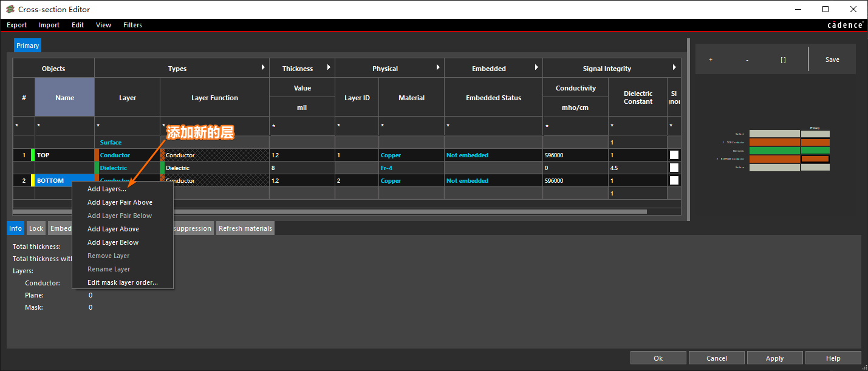The height and width of the screenshot is (371, 868).
Task: Expand the Physical column group arrow
Action: point(438,68)
